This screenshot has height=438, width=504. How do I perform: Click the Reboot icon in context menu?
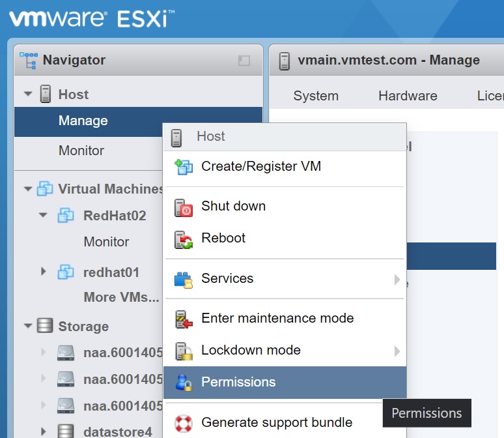(184, 239)
